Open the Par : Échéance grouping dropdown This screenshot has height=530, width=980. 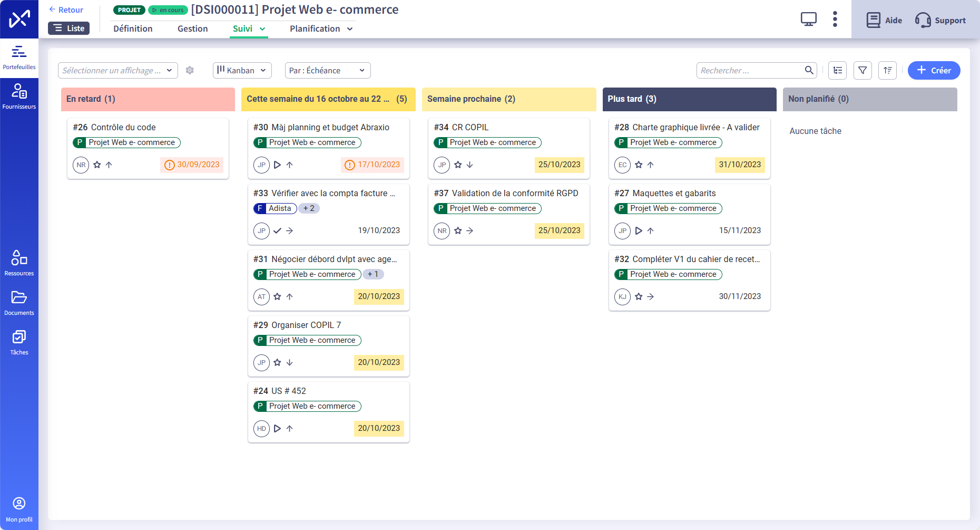[328, 70]
